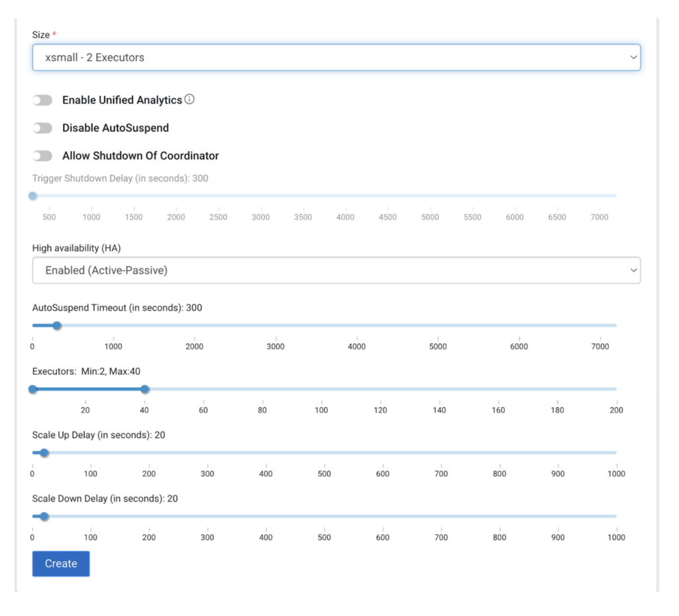Click the AutoSuspend Timeout slider handle
The width and height of the screenshot is (679, 616).
pos(56,326)
